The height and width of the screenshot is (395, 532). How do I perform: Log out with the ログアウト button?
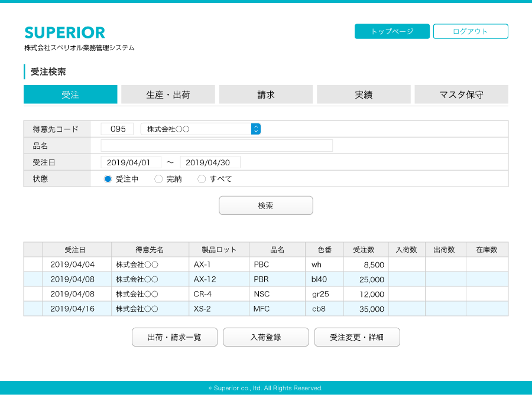pos(471,31)
